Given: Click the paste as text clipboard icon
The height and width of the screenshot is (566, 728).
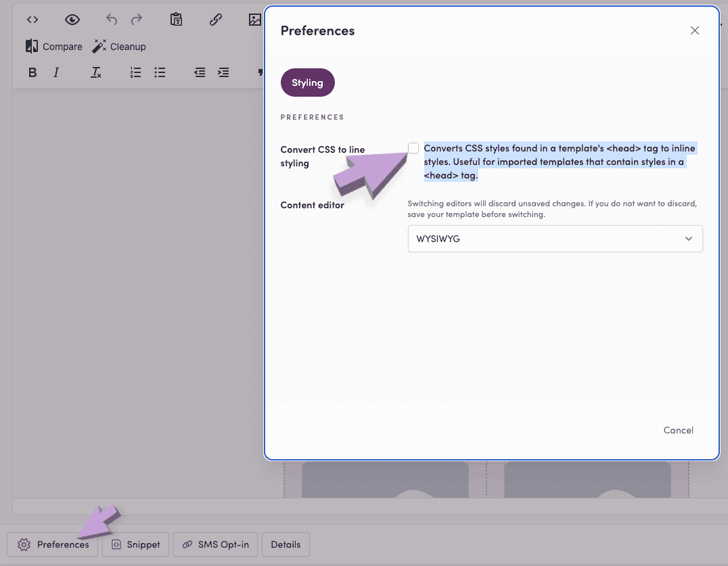Looking at the screenshot, I should coord(177,20).
